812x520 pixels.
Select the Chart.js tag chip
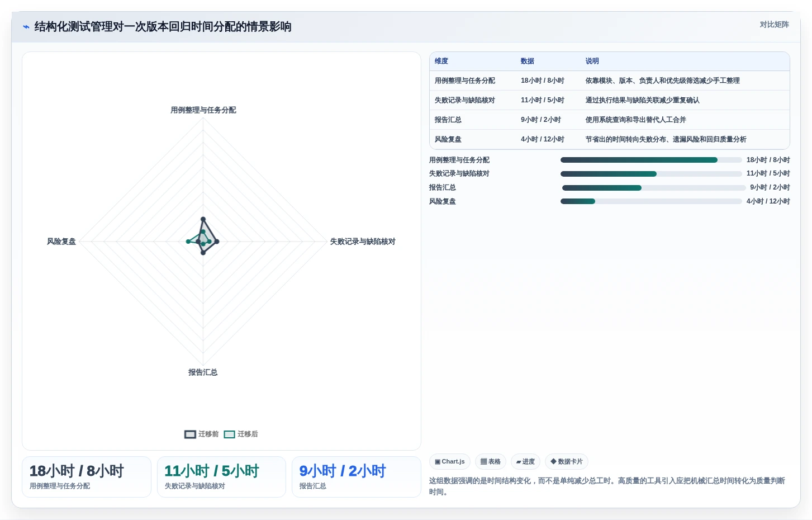coord(450,462)
